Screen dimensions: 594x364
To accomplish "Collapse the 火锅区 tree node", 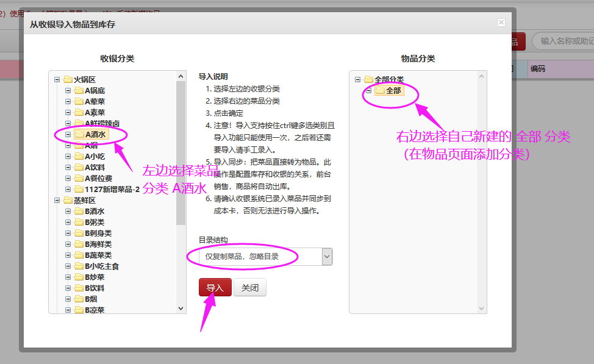I will tap(57, 79).
